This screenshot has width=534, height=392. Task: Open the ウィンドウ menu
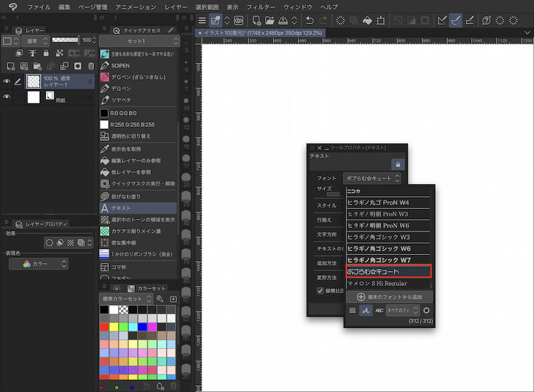click(x=298, y=7)
